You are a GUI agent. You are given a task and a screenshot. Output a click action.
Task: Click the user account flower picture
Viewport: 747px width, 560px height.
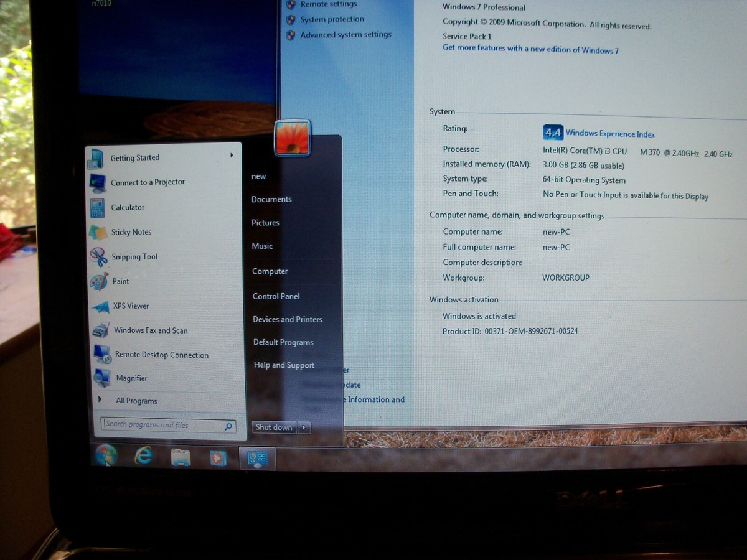[x=292, y=137]
